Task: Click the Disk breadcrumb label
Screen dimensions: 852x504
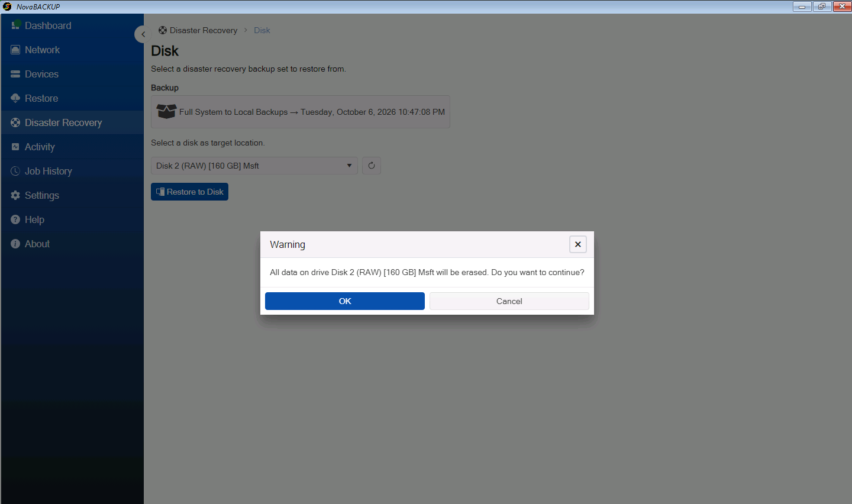Action: tap(262, 30)
